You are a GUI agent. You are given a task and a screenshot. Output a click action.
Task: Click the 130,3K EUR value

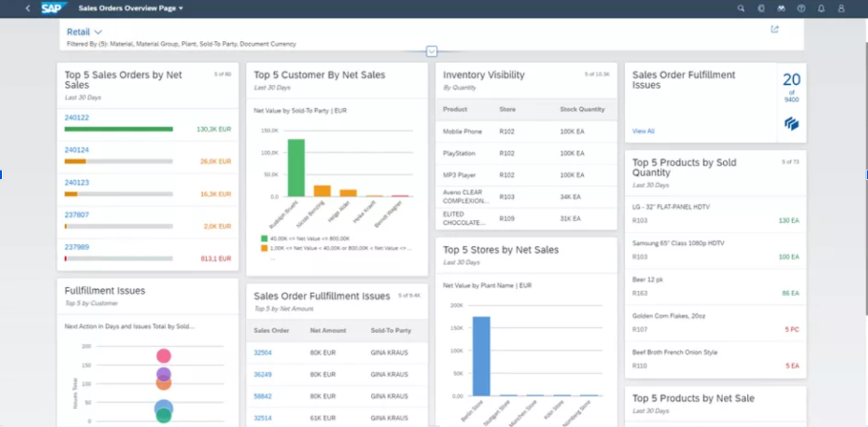point(214,129)
